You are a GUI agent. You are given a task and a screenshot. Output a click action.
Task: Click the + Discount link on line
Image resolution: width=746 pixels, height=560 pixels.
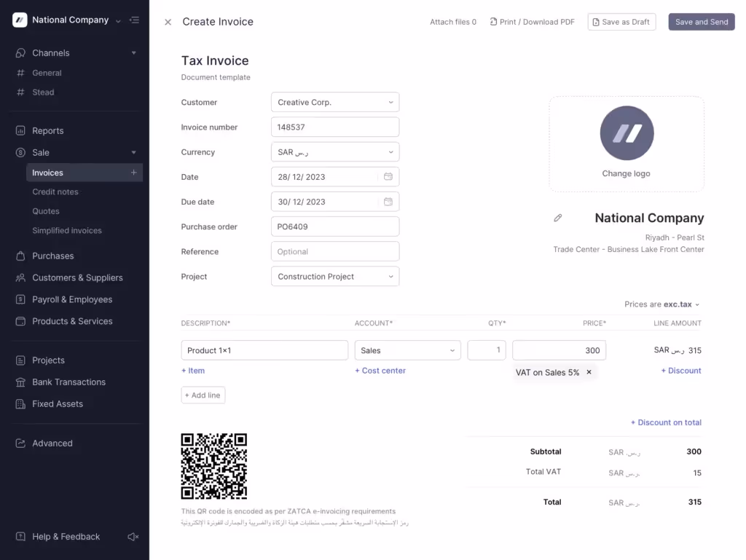681,371
